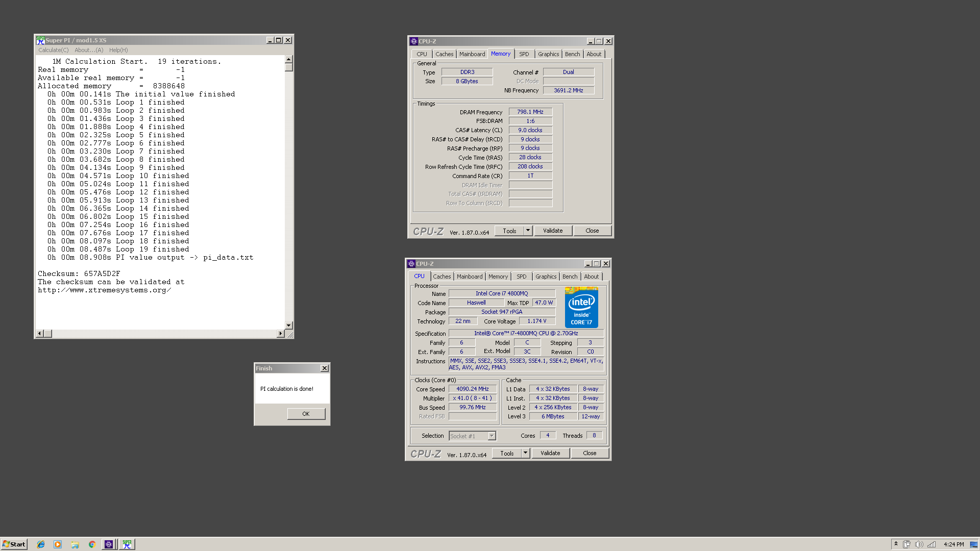Minimize the upper CPU-Z Memory window

(591, 41)
